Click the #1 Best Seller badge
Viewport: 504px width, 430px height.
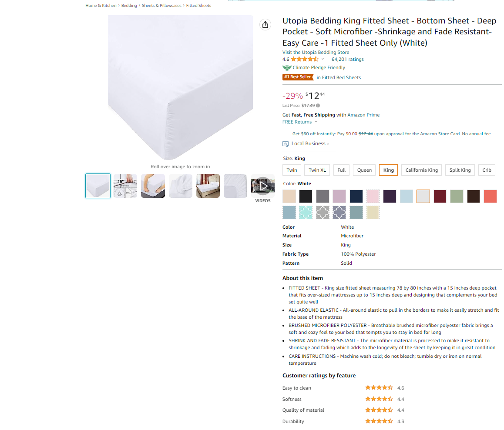point(298,77)
